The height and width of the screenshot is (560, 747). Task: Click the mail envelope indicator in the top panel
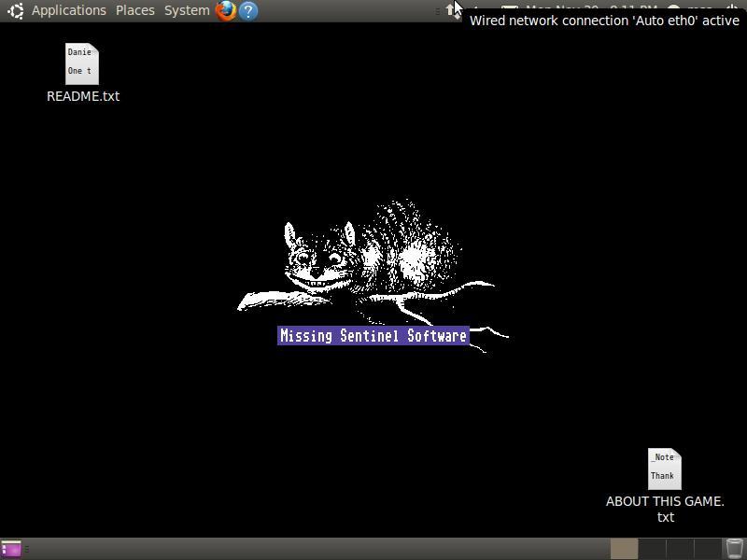(509, 7)
